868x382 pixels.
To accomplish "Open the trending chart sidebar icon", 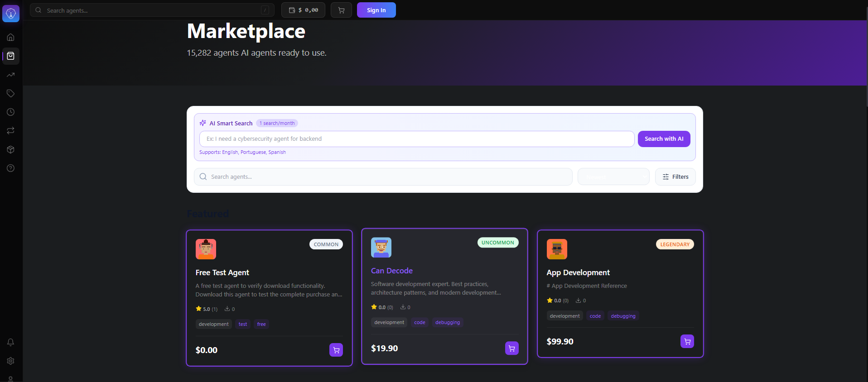I will coord(11,75).
